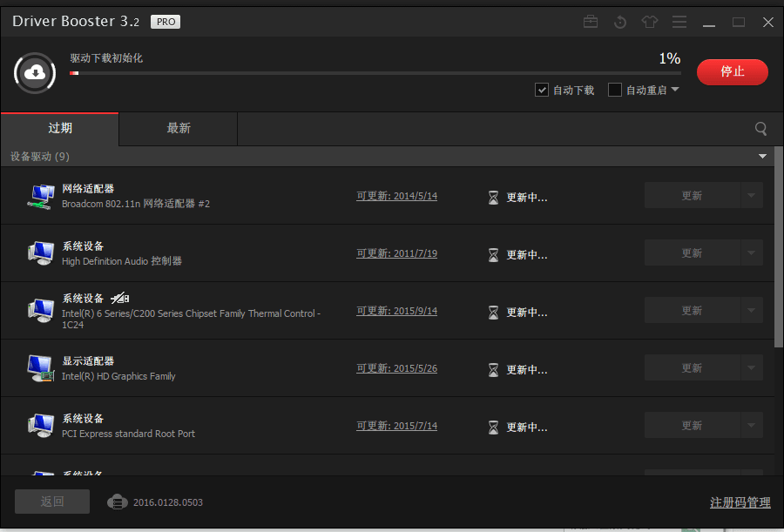Screen dimensions: 784x532
Task: Click the 2016.0128.0503 database version text
Action: coord(168,502)
